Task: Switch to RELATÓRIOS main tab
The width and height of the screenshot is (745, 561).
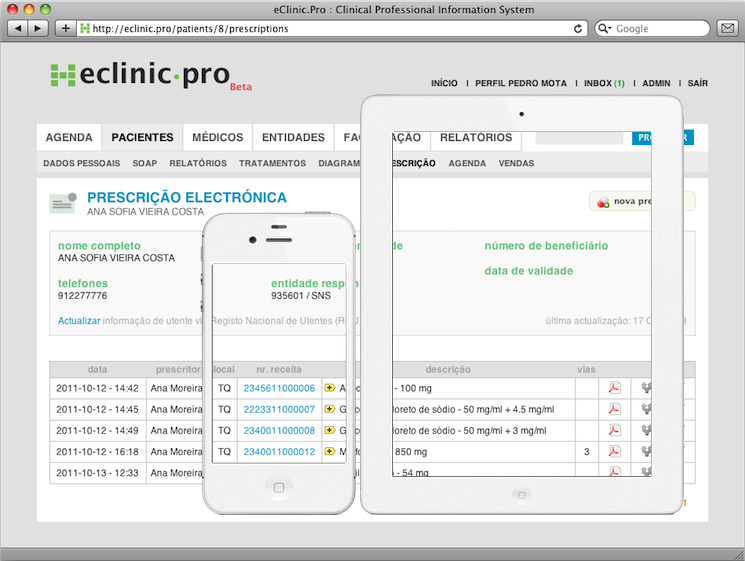Action: [x=476, y=137]
